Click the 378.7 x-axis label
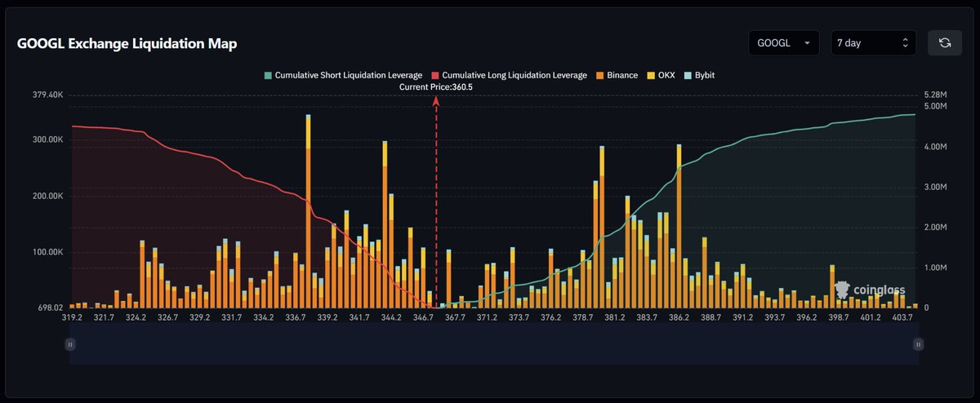This screenshot has width=980, height=403. tap(583, 317)
